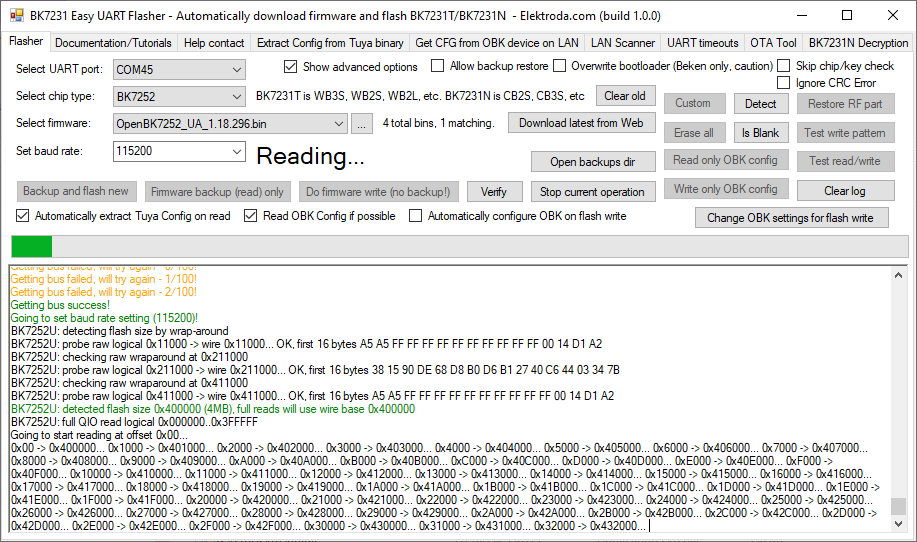Viewport: 917px width, 542px height.
Task: Switch to the Documentation/Tutorials tab
Action: [x=113, y=43]
